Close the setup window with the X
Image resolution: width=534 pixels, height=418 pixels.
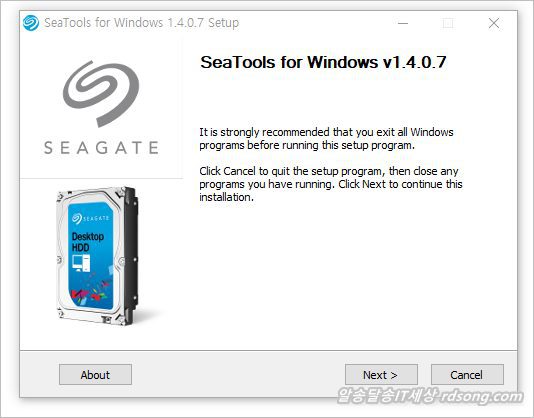494,23
